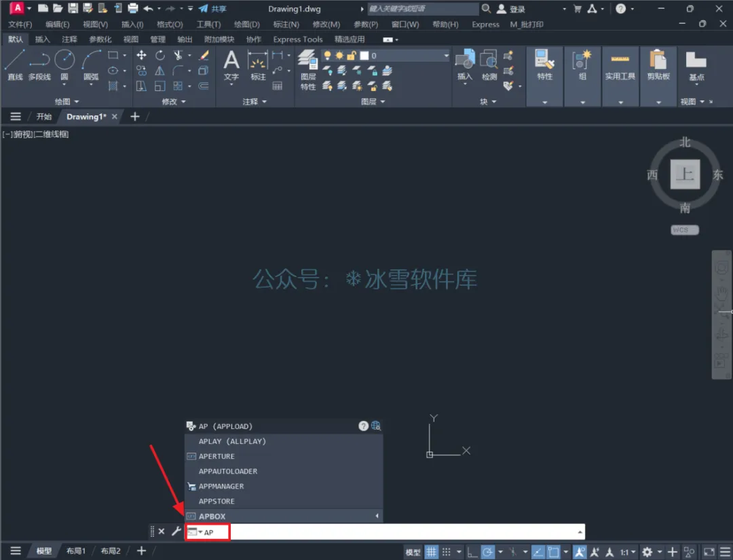Select the APBOX suggestion
Screen dimensions: 733x560
pyautogui.click(x=284, y=516)
